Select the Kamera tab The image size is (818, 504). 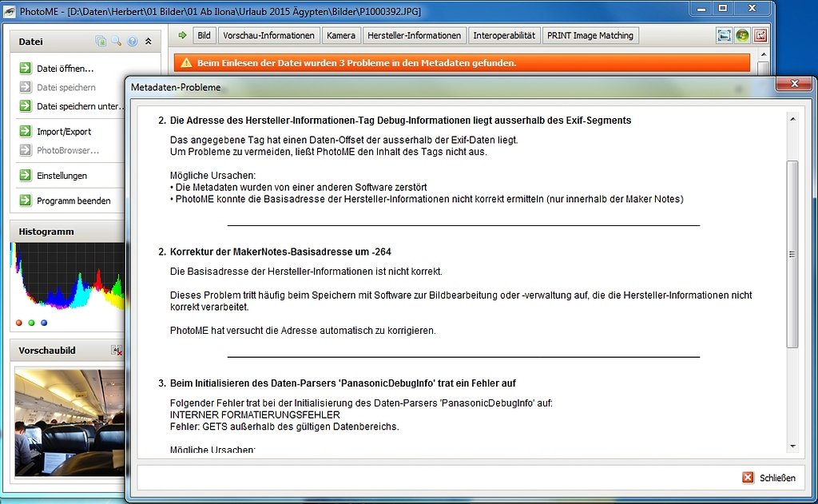(x=340, y=35)
